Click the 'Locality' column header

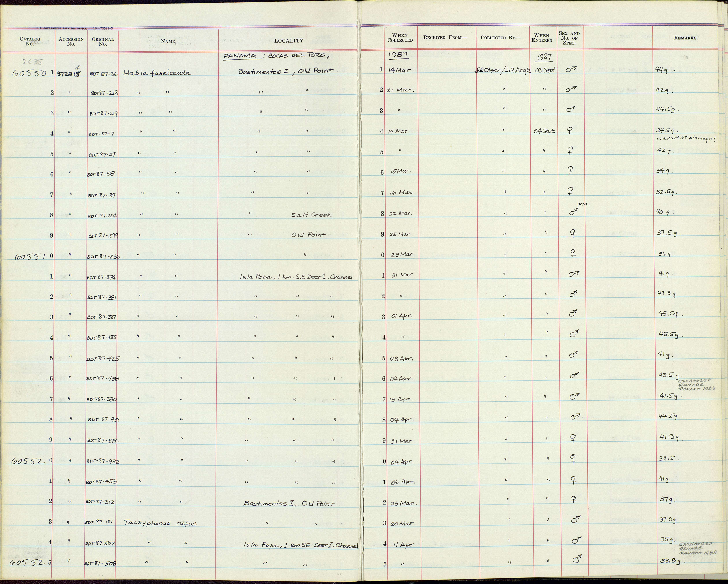click(288, 41)
